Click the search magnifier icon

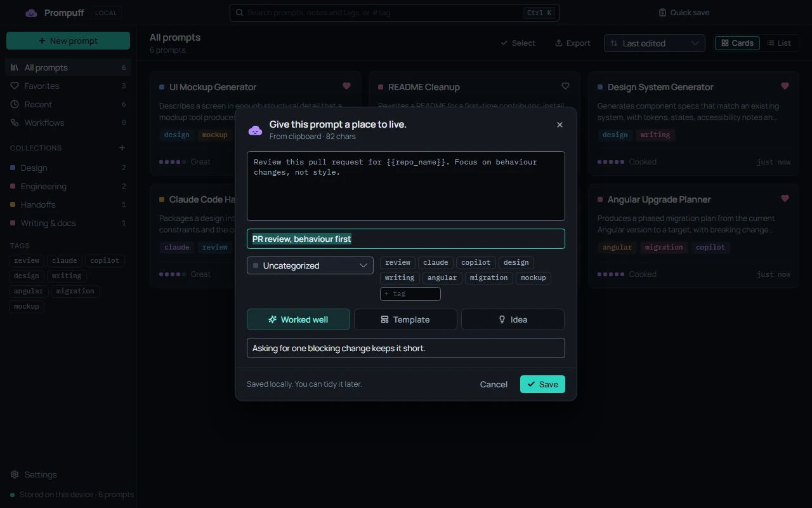coord(239,13)
